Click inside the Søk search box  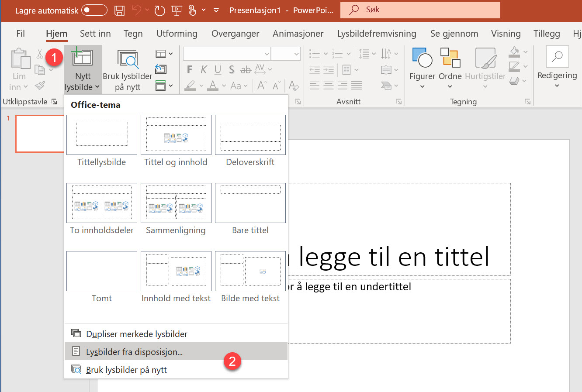[419, 10]
